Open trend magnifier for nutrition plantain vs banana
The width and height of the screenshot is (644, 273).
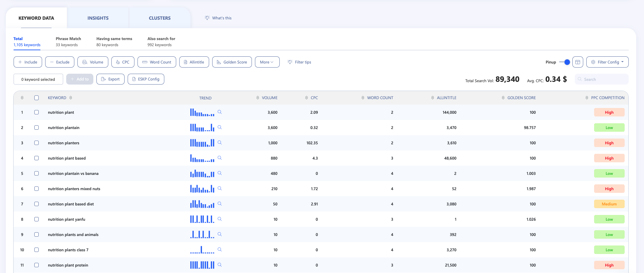click(x=220, y=173)
